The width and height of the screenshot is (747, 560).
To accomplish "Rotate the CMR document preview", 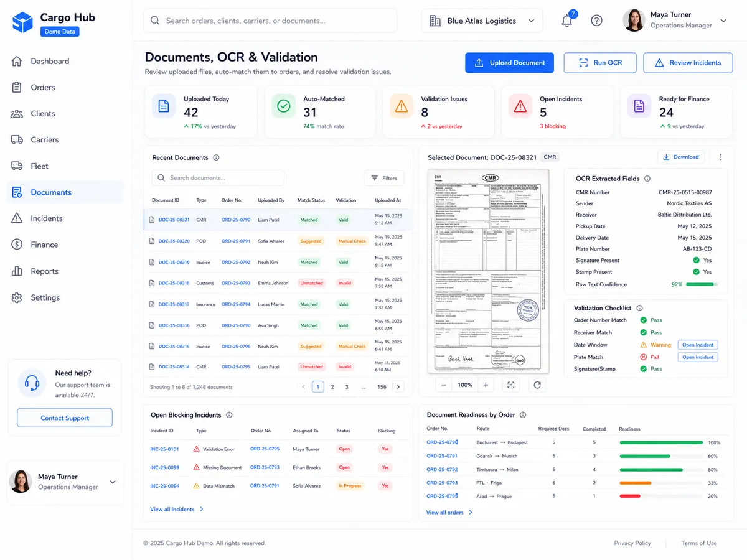I will pyautogui.click(x=537, y=385).
